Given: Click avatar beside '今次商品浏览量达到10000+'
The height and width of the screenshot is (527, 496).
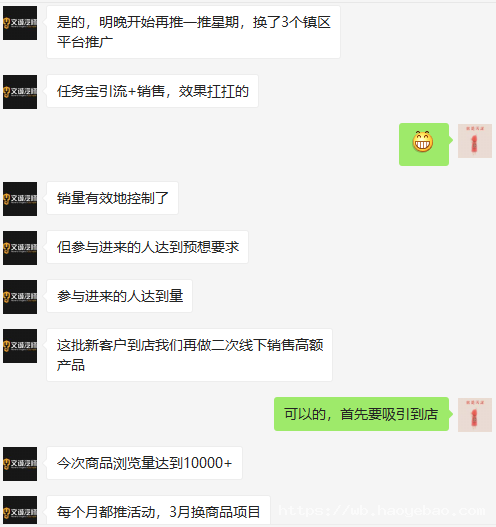Looking at the screenshot, I should (20, 464).
